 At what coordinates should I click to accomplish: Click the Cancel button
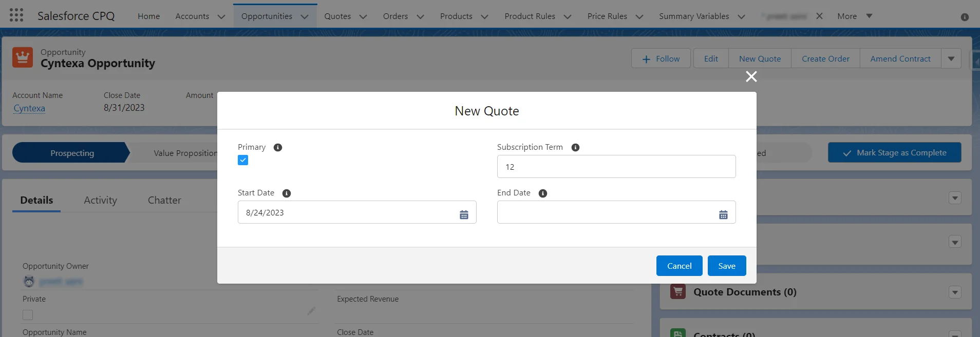pos(679,266)
